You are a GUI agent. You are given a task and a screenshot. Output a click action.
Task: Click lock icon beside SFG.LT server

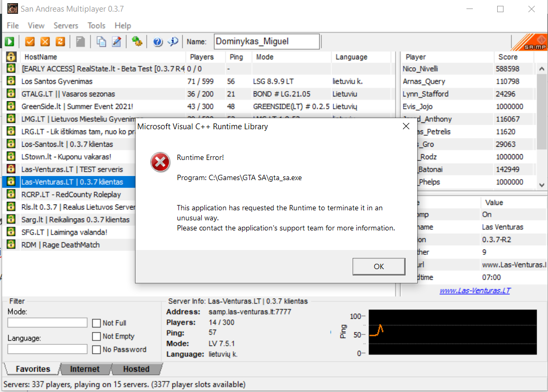coord(11,232)
